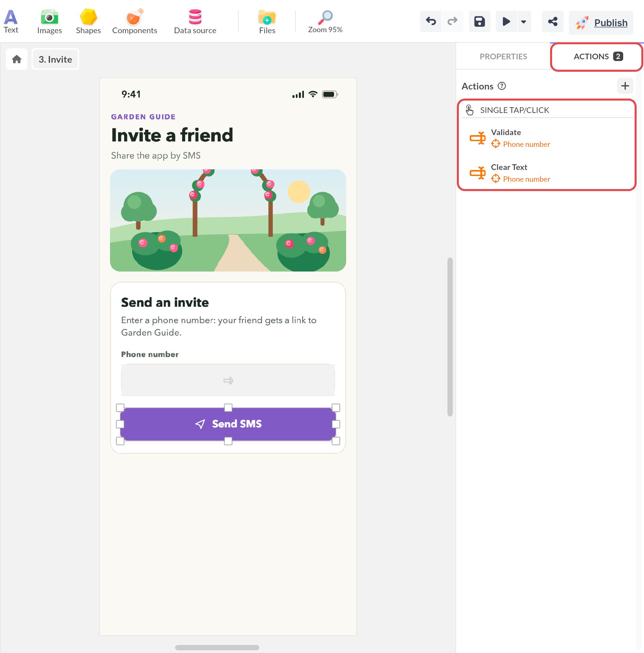Screen dimensions: 644x653
Task: Select the Share the app by SMS text
Action: [x=156, y=156]
